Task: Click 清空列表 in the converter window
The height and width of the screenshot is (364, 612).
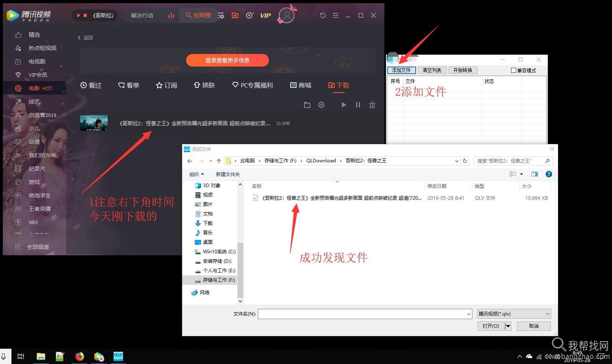Action: click(432, 70)
